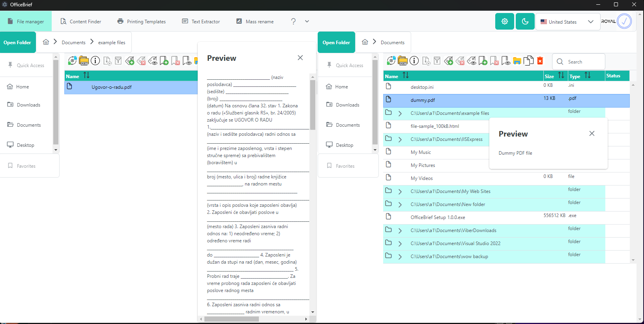Image resolution: width=644 pixels, height=324 pixels.
Task: Expand the wow backup folder row
Action: [400, 257]
